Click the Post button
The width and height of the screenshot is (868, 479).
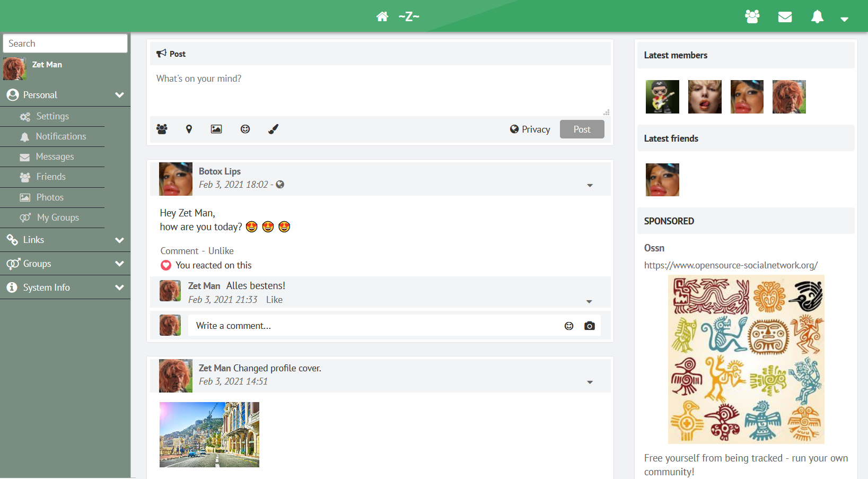tap(582, 129)
